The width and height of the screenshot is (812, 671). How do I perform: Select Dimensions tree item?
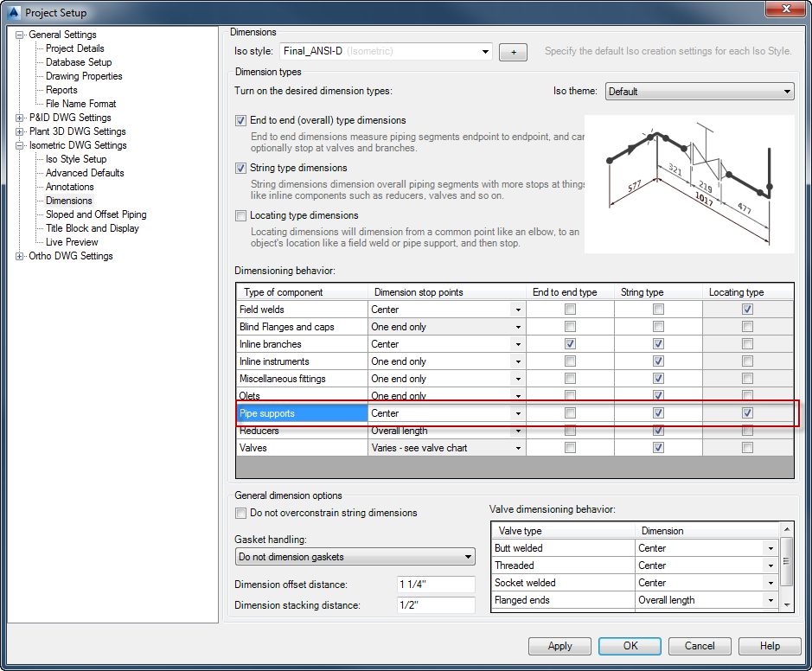coord(69,201)
